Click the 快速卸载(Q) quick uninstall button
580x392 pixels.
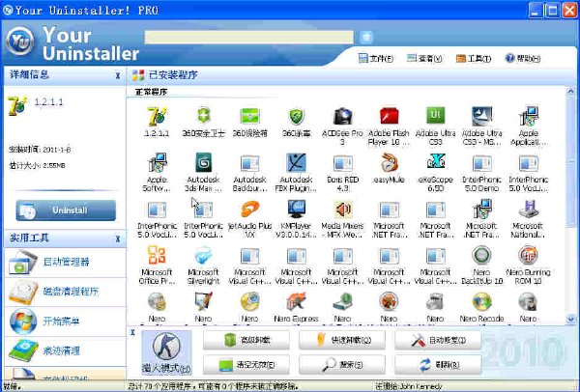point(342,340)
